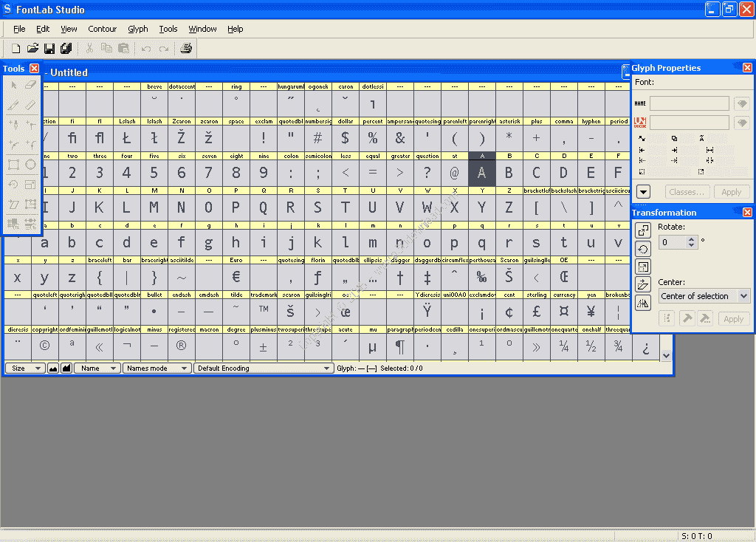Open the Tools menu
Screen dimensions: 756x542
(168, 29)
